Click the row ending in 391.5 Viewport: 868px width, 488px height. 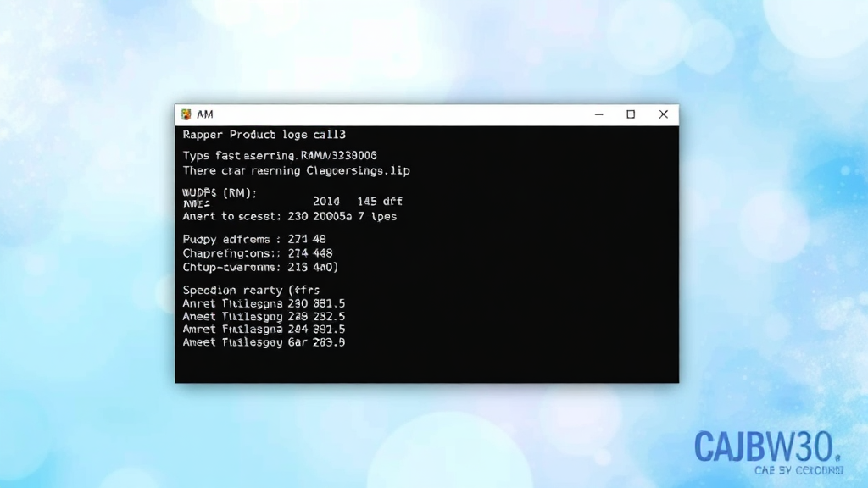[264, 329]
